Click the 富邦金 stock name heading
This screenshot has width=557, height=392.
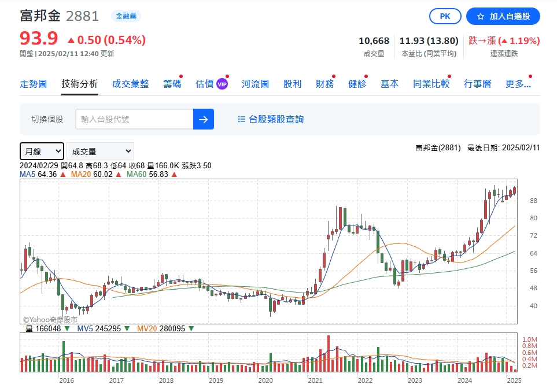[40, 16]
